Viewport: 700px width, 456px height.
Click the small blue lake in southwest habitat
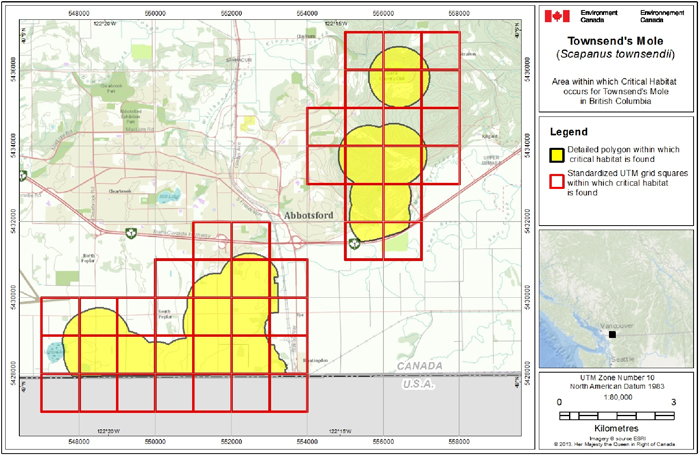(x=54, y=351)
